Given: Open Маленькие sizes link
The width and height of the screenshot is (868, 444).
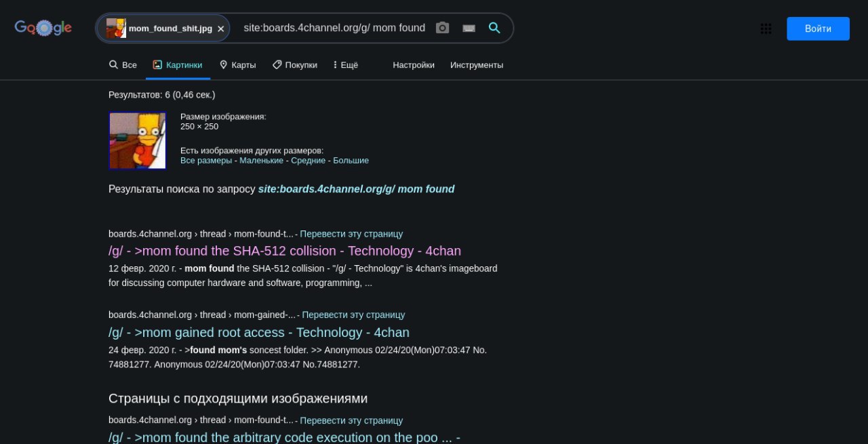Looking at the screenshot, I should tap(261, 161).
